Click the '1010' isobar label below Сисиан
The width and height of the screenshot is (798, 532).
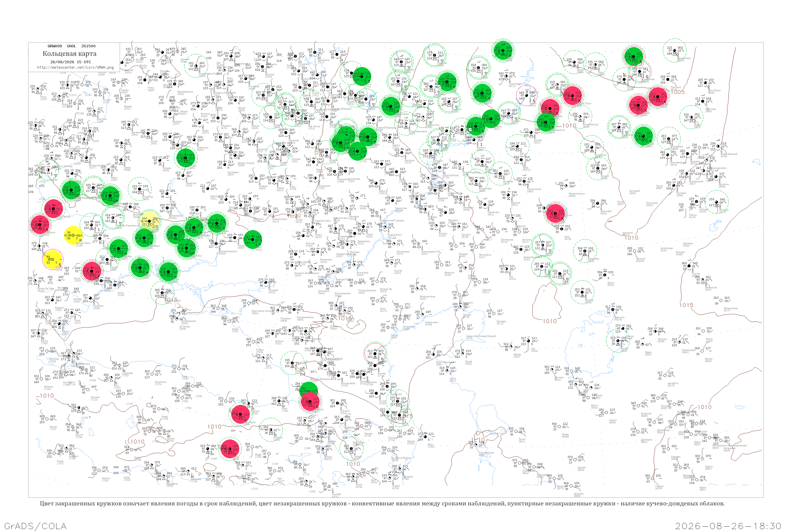353,464
